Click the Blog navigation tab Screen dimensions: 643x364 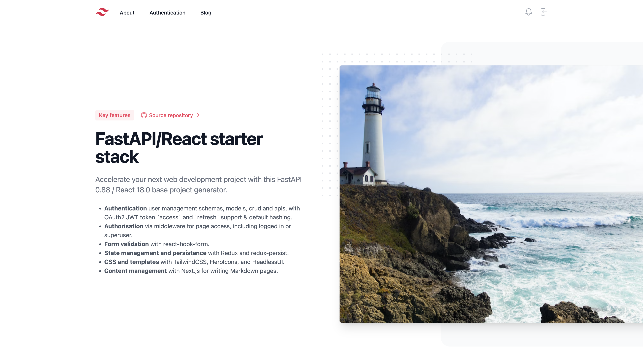tap(206, 12)
